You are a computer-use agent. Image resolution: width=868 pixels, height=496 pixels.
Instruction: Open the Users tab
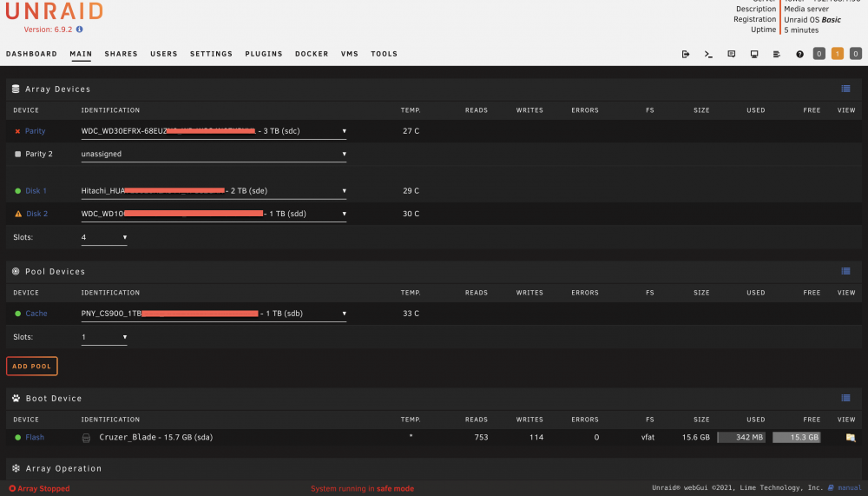coord(164,54)
